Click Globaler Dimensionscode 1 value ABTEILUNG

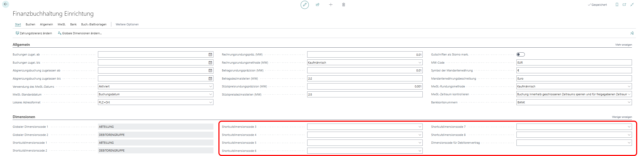[156, 127]
